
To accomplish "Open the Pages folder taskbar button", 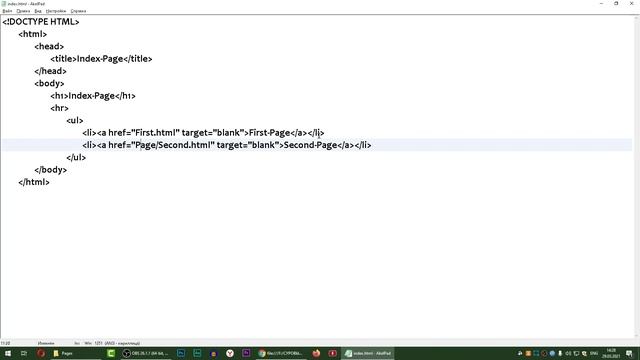I will click(x=76, y=353).
